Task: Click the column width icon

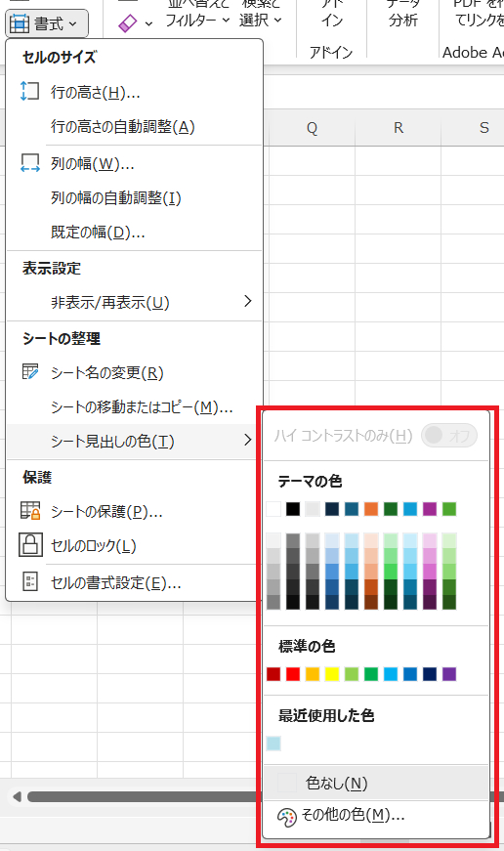Action: (30, 163)
